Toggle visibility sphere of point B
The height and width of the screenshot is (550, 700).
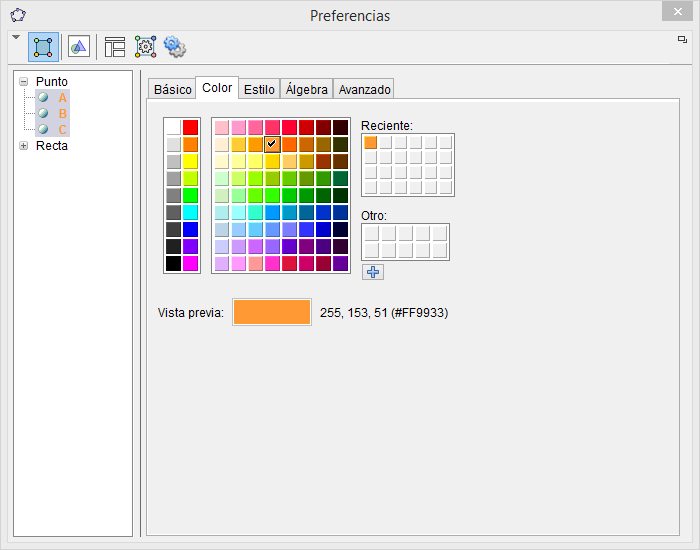(43, 113)
